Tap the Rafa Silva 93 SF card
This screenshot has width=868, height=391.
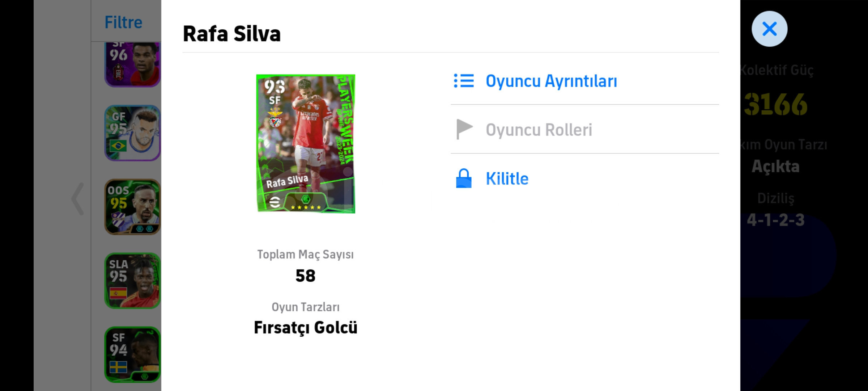(x=306, y=144)
